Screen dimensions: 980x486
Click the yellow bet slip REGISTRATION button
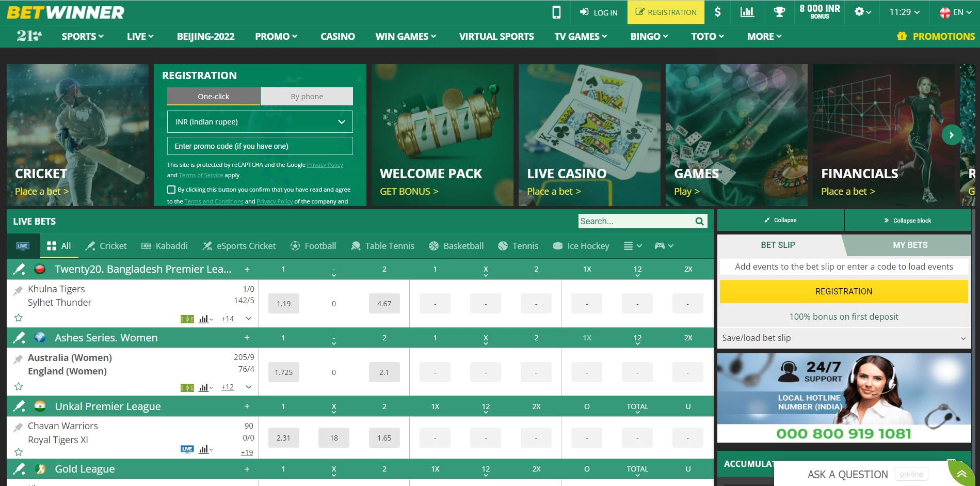point(844,291)
